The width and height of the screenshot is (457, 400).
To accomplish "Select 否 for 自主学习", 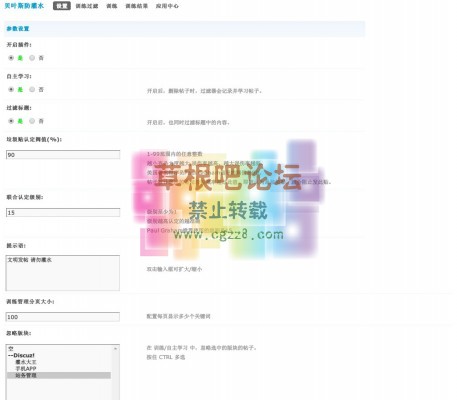I will pos(32,89).
